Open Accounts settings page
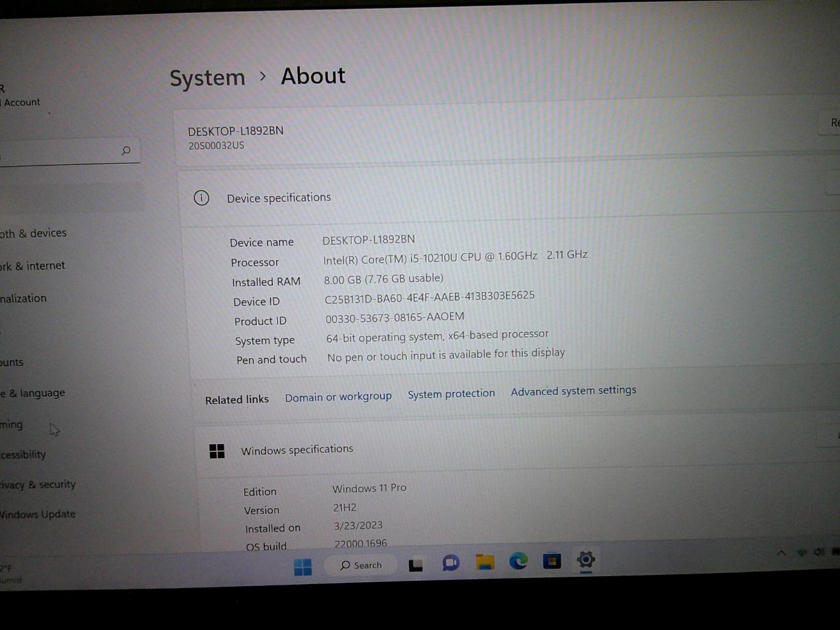Viewport: 840px width, 630px height. point(12,362)
